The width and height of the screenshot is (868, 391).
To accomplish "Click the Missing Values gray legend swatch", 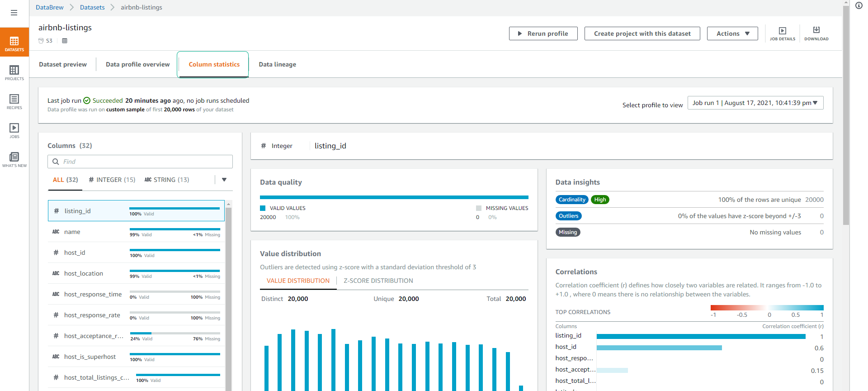I will pyautogui.click(x=479, y=208).
